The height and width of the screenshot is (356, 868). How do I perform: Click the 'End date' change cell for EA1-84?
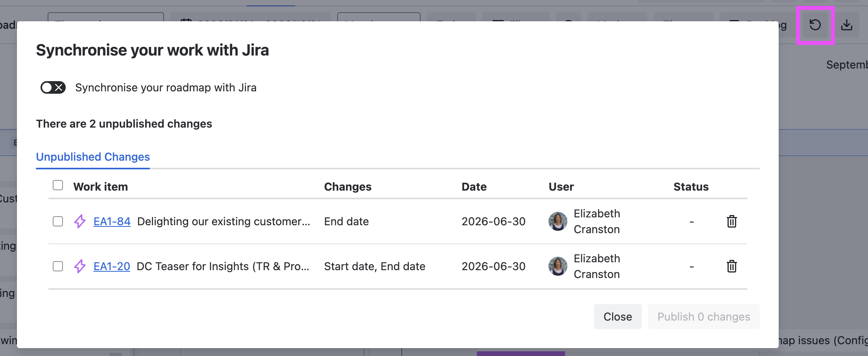click(346, 221)
